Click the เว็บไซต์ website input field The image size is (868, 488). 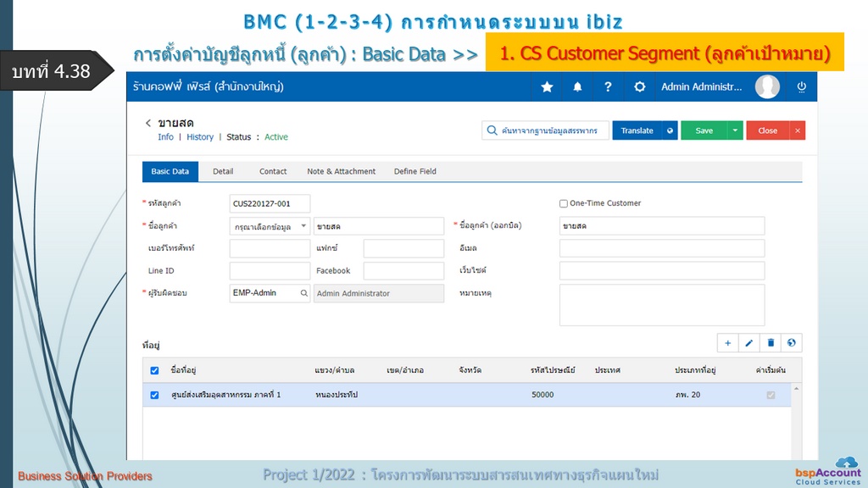[662, 270]
